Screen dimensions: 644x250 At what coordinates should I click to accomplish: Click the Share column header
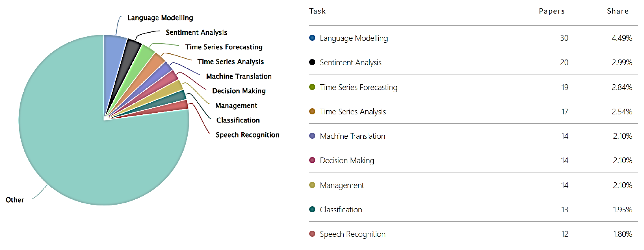[618, 11]
